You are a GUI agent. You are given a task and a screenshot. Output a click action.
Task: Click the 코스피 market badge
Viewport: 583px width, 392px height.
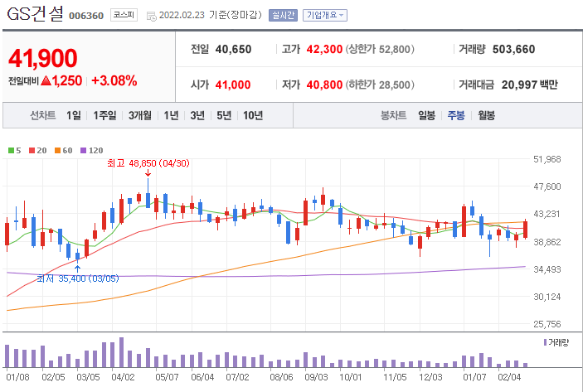[x=124, y=15]
